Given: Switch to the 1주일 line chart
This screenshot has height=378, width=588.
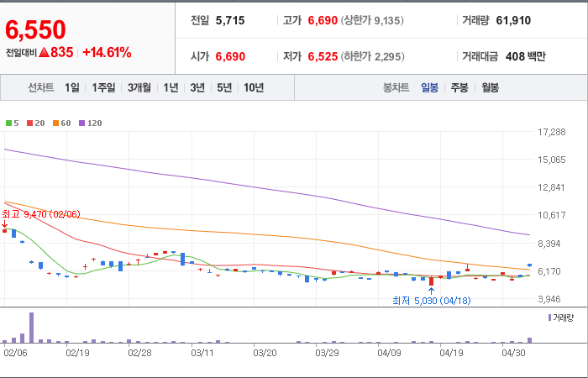Looking at the screenshot, I should (x=103, y=87).
